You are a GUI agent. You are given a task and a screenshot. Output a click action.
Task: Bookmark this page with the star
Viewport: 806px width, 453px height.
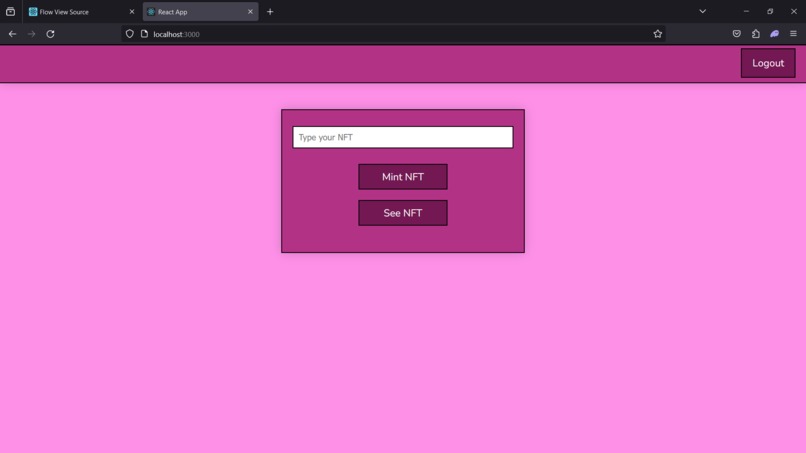click(657, 34)
